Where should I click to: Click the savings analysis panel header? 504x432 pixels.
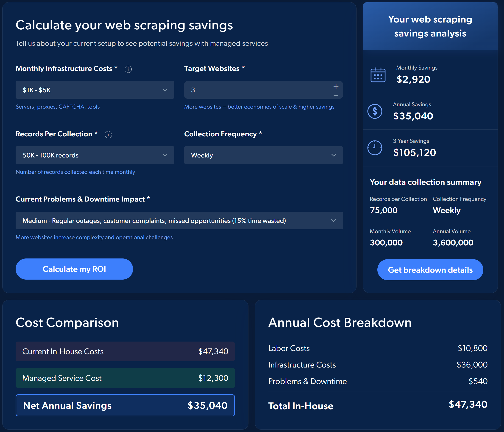(430, 26)
